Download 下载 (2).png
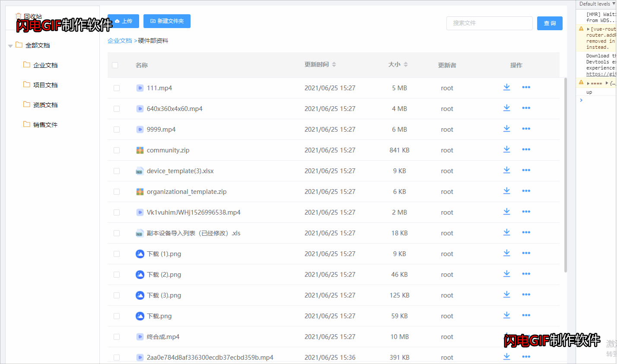This screenshot has width=617, height=364. pyautogui.click(x=507, y=274)
